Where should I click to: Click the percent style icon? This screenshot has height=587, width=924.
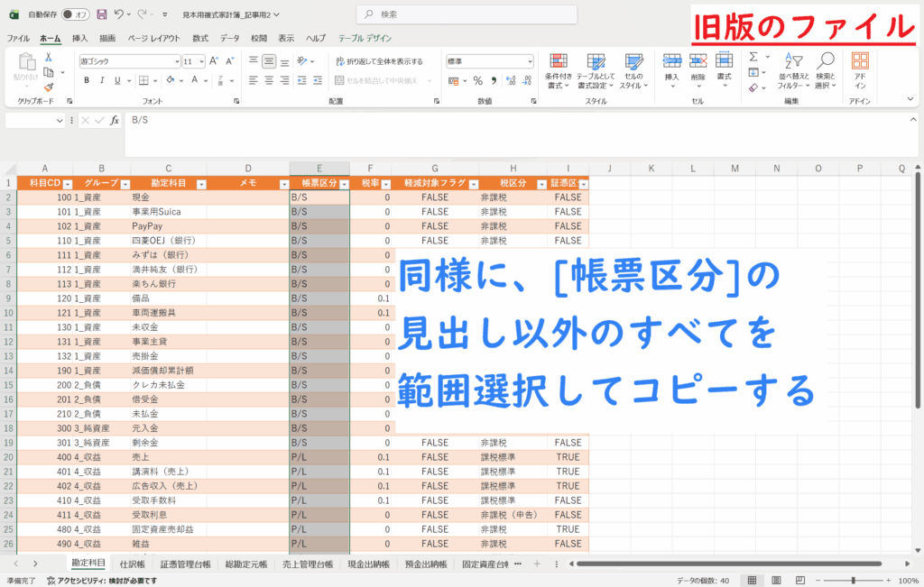click(x=477, y=80)
